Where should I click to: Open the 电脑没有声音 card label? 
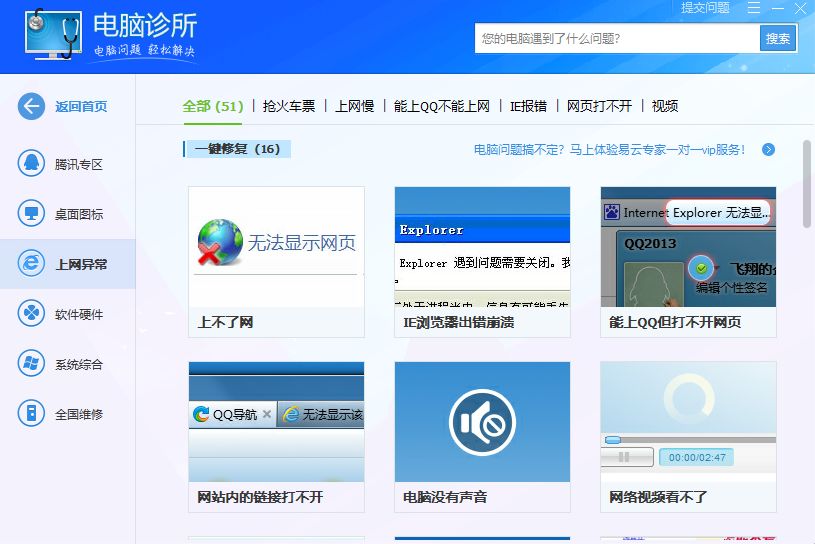[445, 497]
